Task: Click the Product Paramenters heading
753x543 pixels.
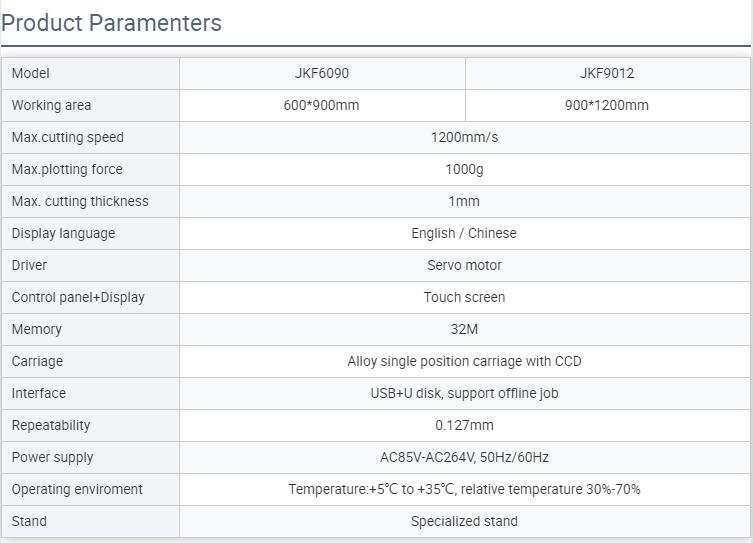Action: (112, 23)
